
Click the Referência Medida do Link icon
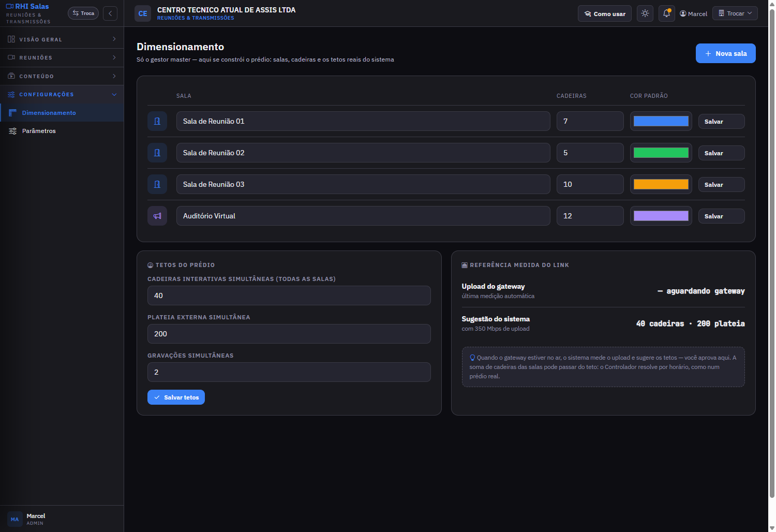(465, 265)
